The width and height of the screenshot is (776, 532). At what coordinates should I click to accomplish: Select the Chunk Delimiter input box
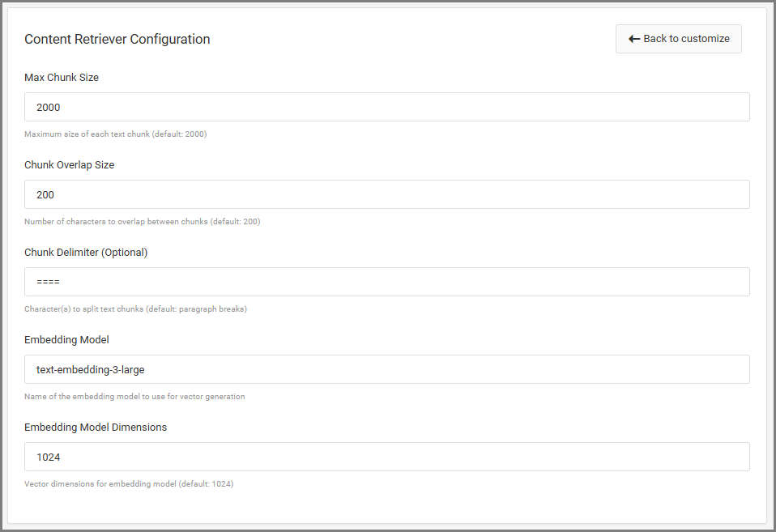click(386, 282)
